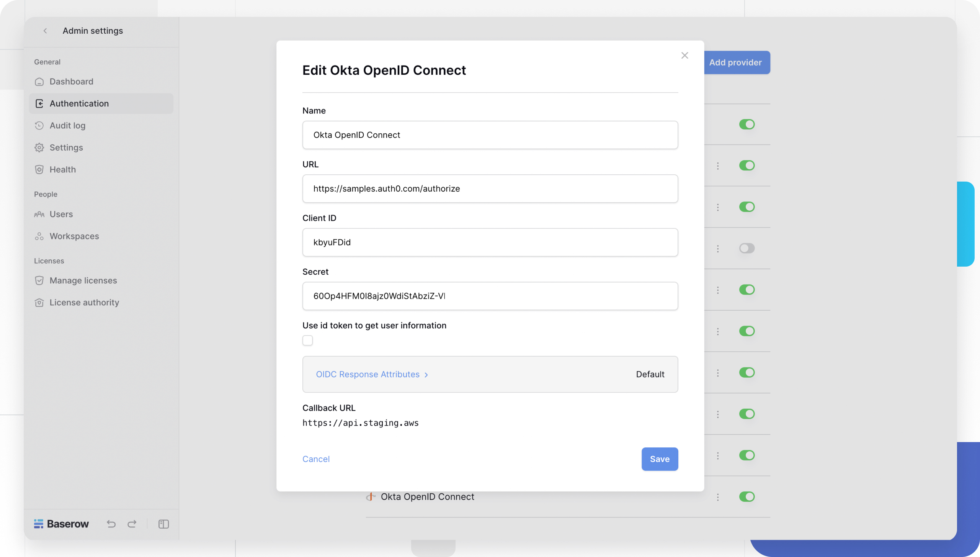Screen dimensions: 980x557
Task: Open the Users section under People
Action: tap(61, 214)
